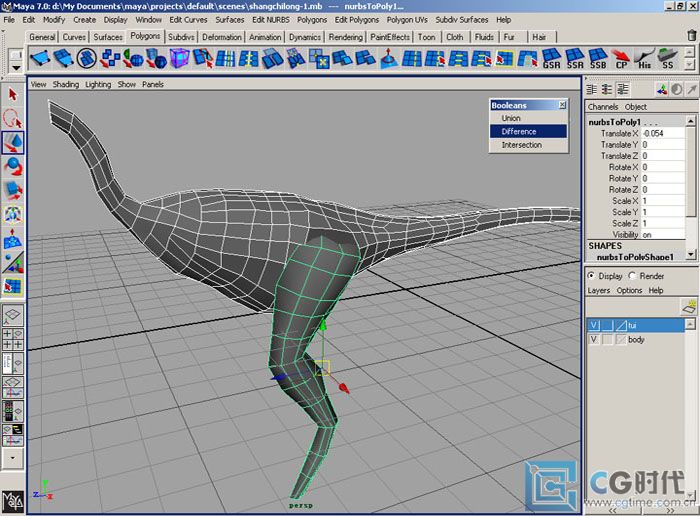700x516 pixels.
Task: Select the Lasso tool
Action: [x=12, y=118]
